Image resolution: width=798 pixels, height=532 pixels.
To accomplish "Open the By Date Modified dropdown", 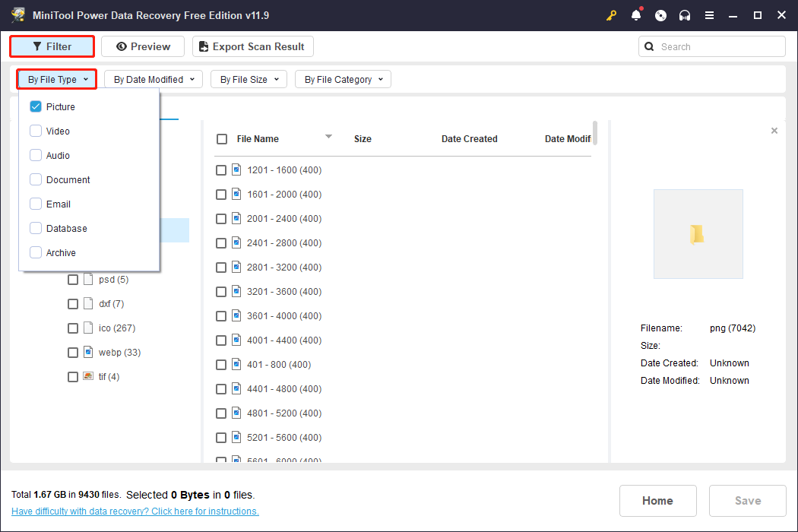I will (154, 79).
